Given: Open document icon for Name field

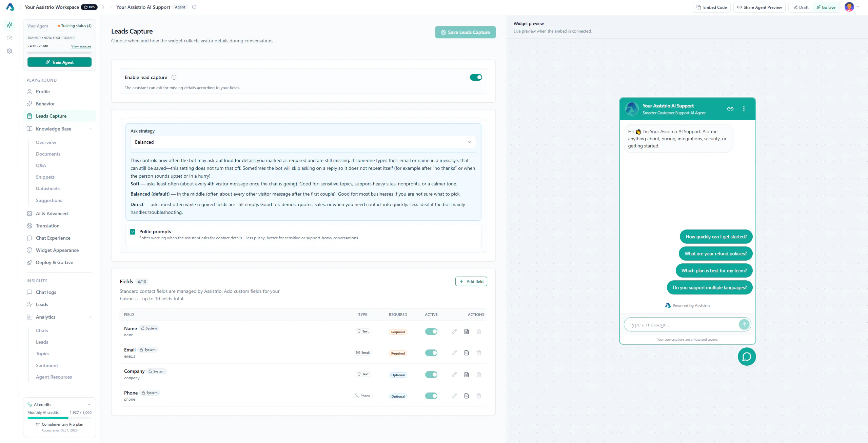Looking at the screenshot, I should coord(467,331).
